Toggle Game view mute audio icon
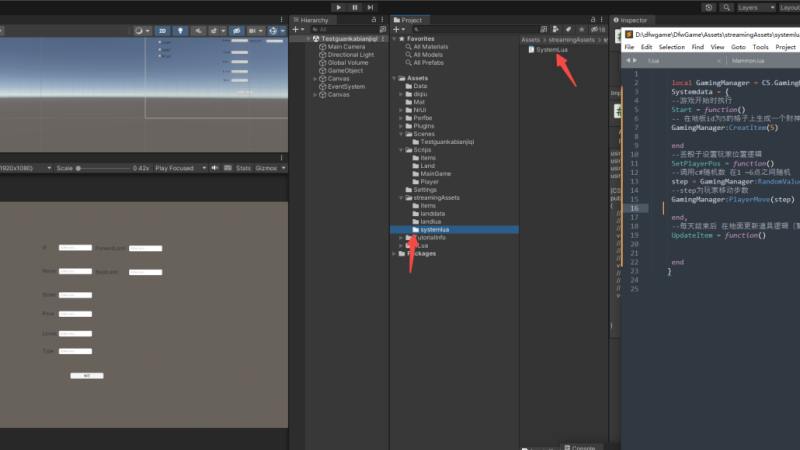The image size is (800, 450). click(x=215, y=168)
